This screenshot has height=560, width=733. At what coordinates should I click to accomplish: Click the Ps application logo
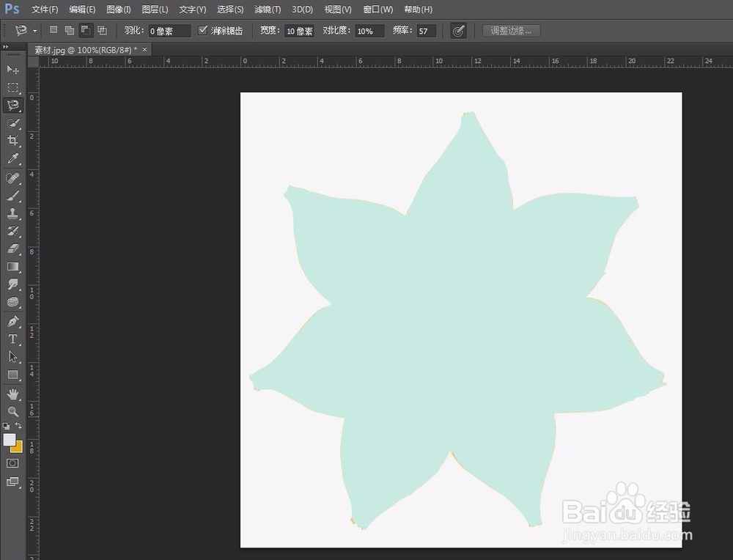point(12,9)
